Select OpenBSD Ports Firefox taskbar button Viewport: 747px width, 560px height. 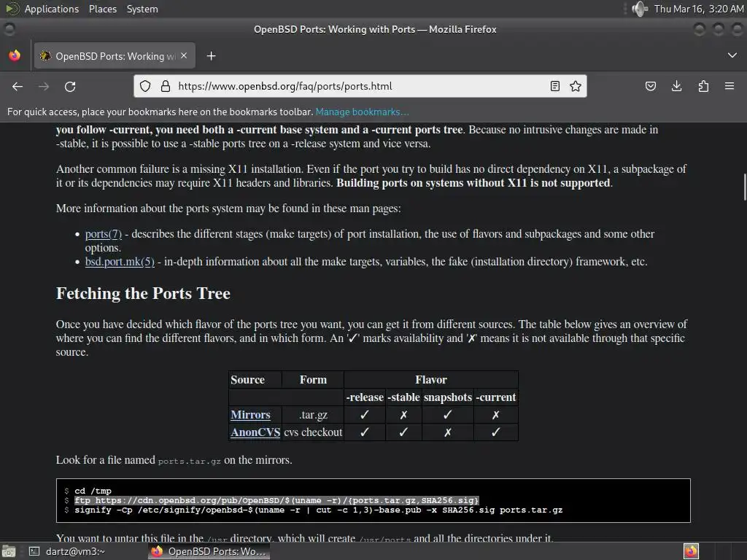pos(209,551)
